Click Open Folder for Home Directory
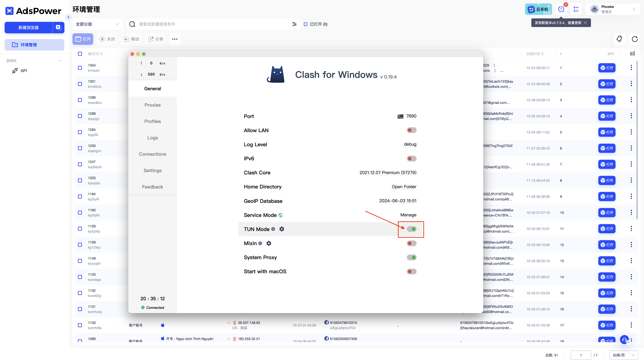644x362 pixels. [404, 187]
